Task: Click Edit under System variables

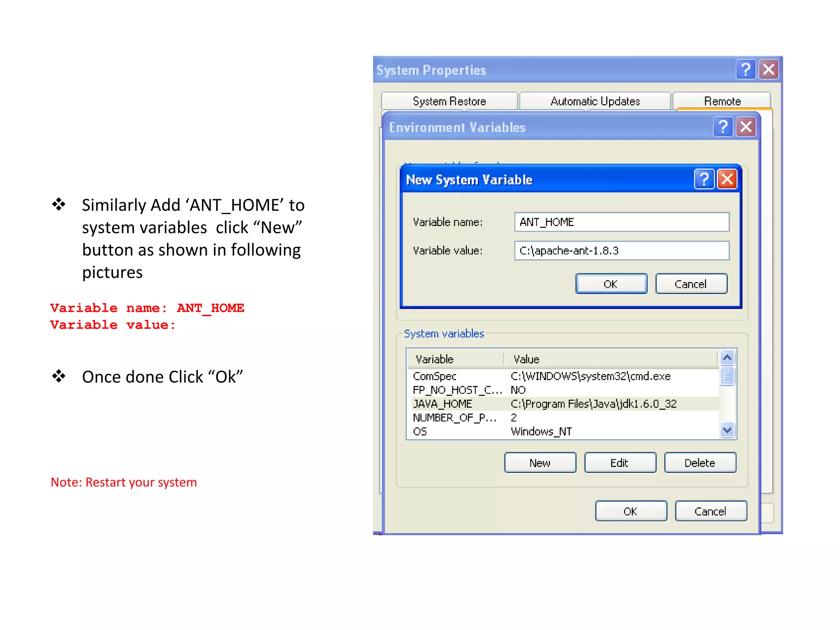Action: (620, 463)
